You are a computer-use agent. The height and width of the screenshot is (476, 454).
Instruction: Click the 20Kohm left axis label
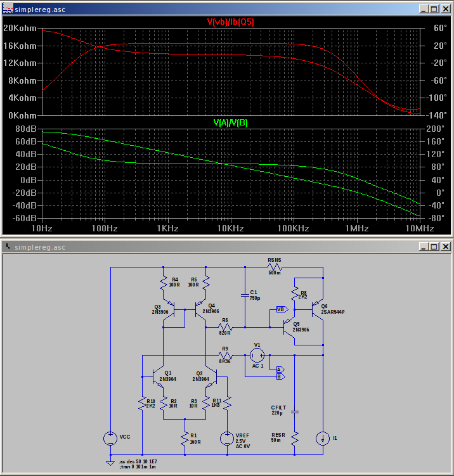coord(20,29)
